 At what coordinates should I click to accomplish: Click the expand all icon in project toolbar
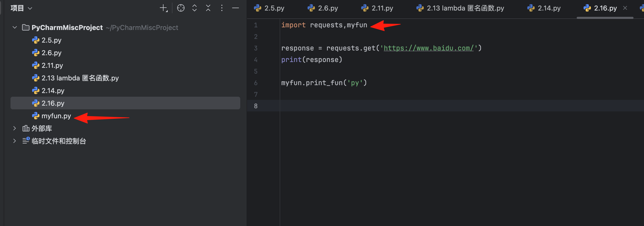click(195, 8)
